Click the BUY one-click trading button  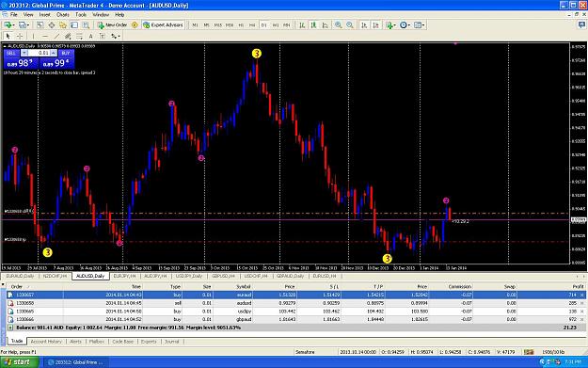pyautogui.click(x=66, y=54)
